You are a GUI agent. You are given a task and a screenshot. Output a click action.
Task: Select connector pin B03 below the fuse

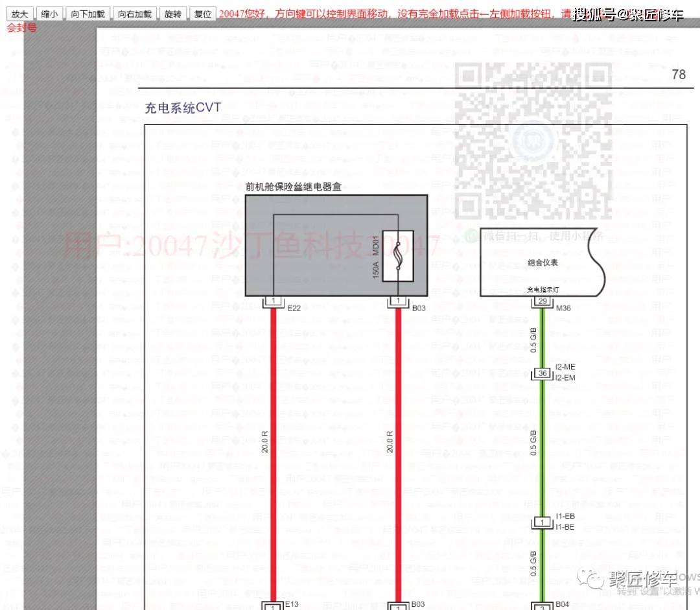398,300
